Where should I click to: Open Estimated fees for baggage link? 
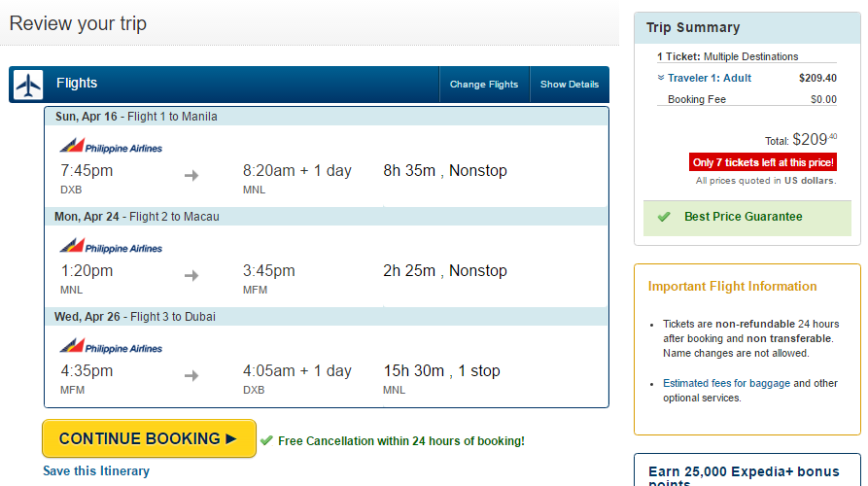(726, 383)
